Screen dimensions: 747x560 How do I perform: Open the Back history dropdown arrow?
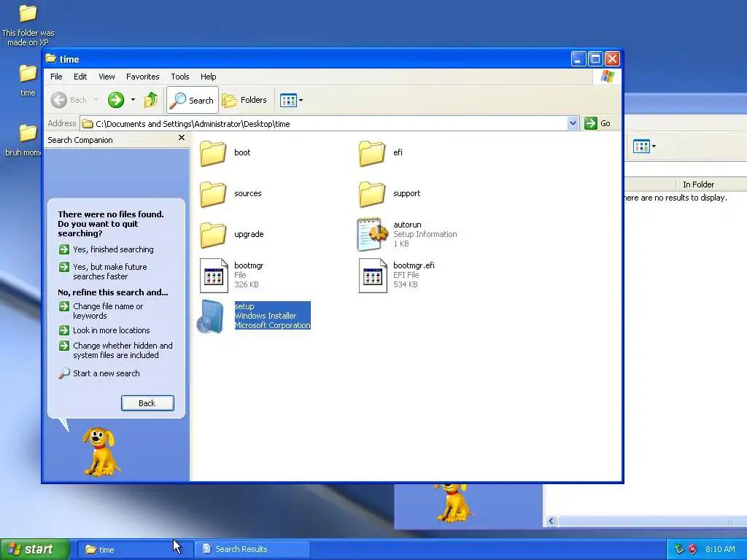pos(96,100)
